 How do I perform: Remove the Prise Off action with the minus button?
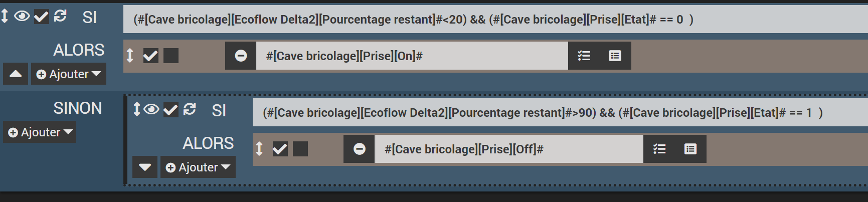[359, 149]
